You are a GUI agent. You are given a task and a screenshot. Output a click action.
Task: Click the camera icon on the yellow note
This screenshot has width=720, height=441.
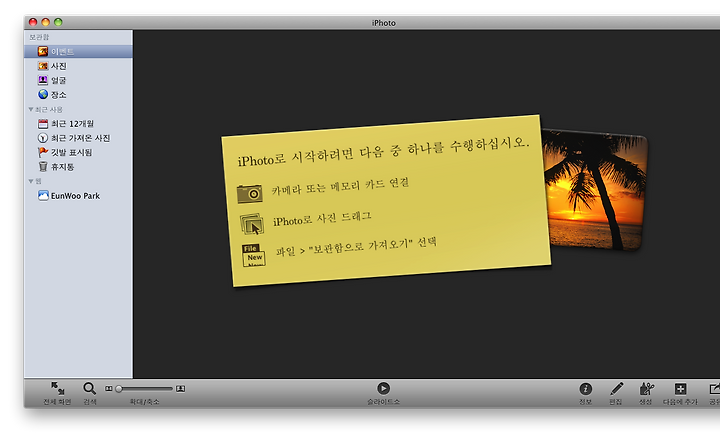tap(250, 194)
